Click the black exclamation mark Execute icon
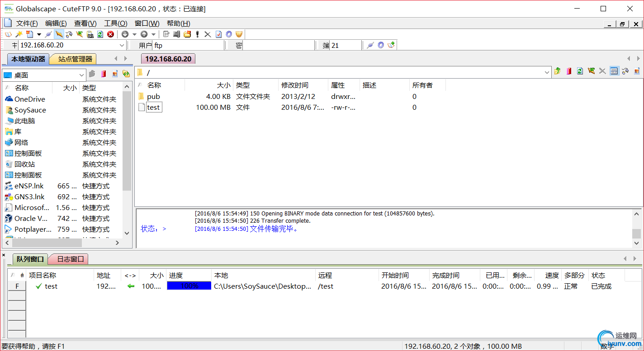Screen dimensions: 644x351 [197, 34]
